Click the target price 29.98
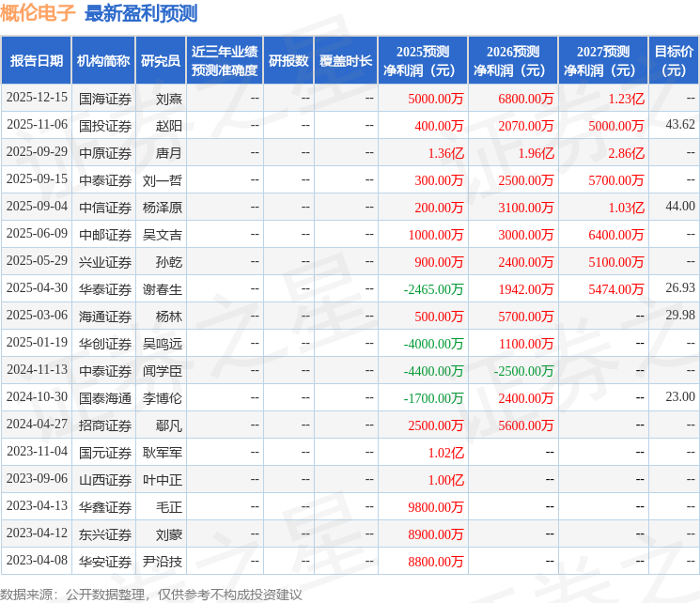 pyautogui.click(x=680, y=315)
